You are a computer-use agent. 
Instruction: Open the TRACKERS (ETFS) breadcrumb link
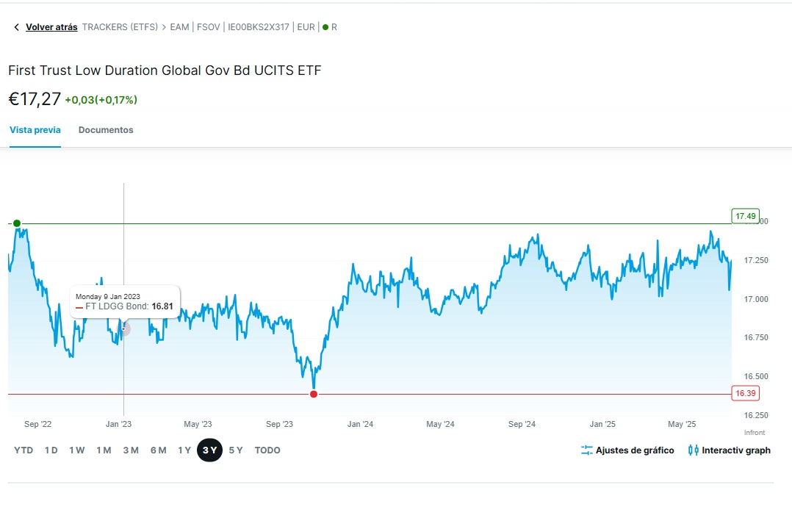click(120, 26)
